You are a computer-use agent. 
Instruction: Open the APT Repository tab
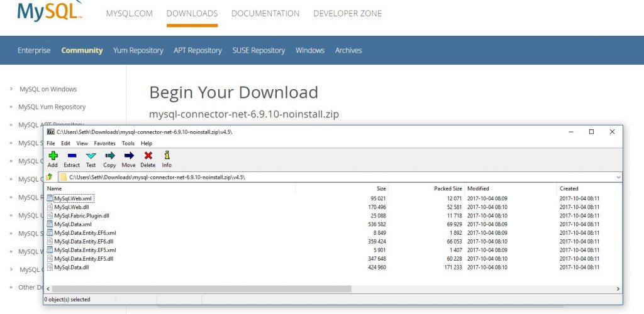[197, 50]
